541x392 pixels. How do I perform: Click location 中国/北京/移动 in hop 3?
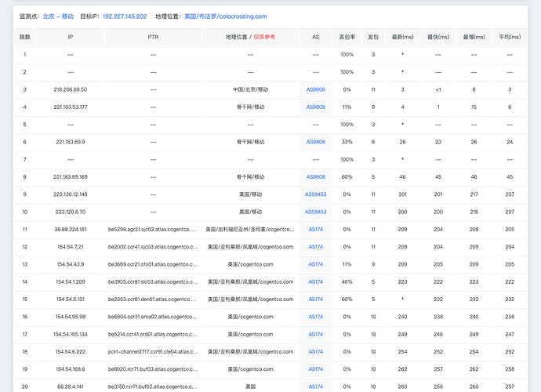pos(250,89)
